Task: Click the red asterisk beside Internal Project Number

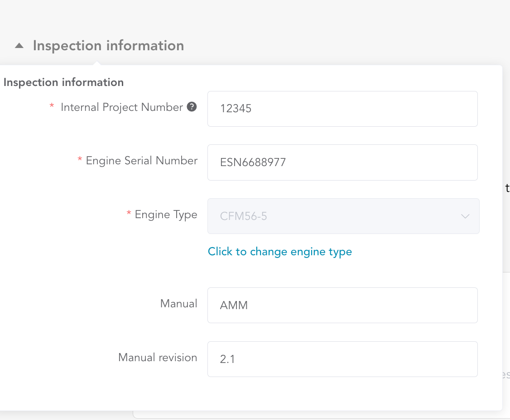Action: (52, 106)
